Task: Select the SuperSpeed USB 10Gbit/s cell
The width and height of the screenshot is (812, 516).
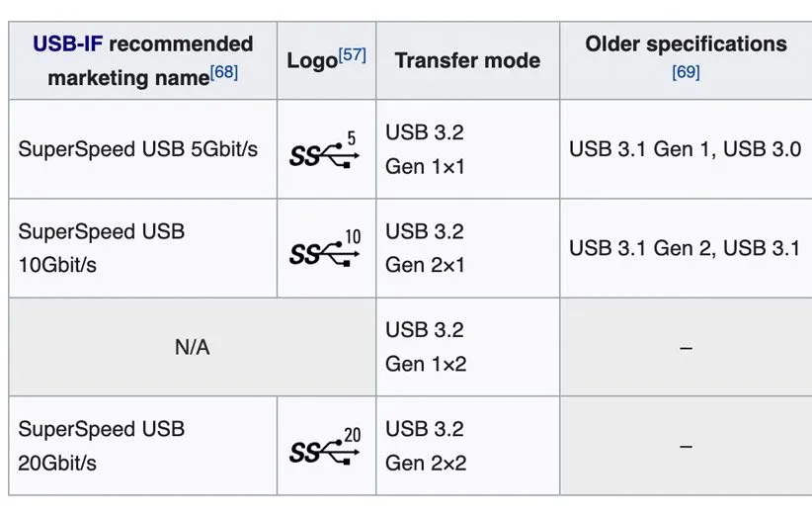Action: click(101, 248)
